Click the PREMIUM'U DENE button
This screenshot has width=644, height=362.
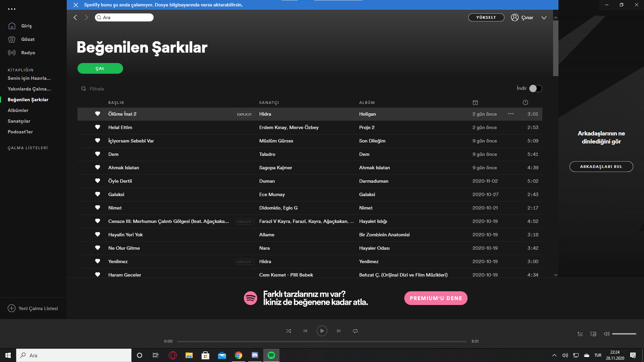435,298
